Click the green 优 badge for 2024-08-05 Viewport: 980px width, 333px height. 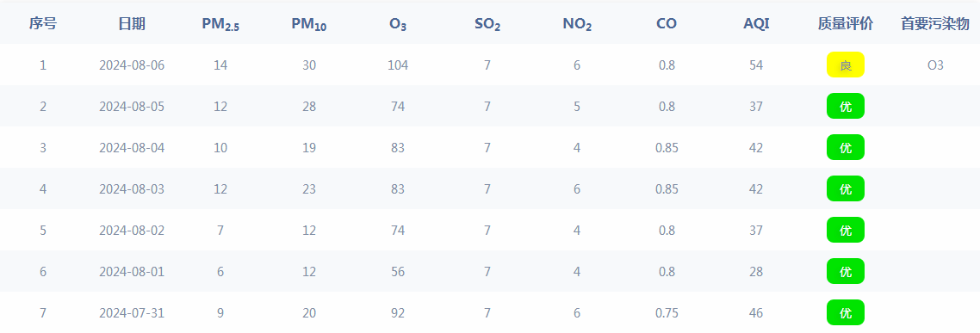[x=845, y=106]
